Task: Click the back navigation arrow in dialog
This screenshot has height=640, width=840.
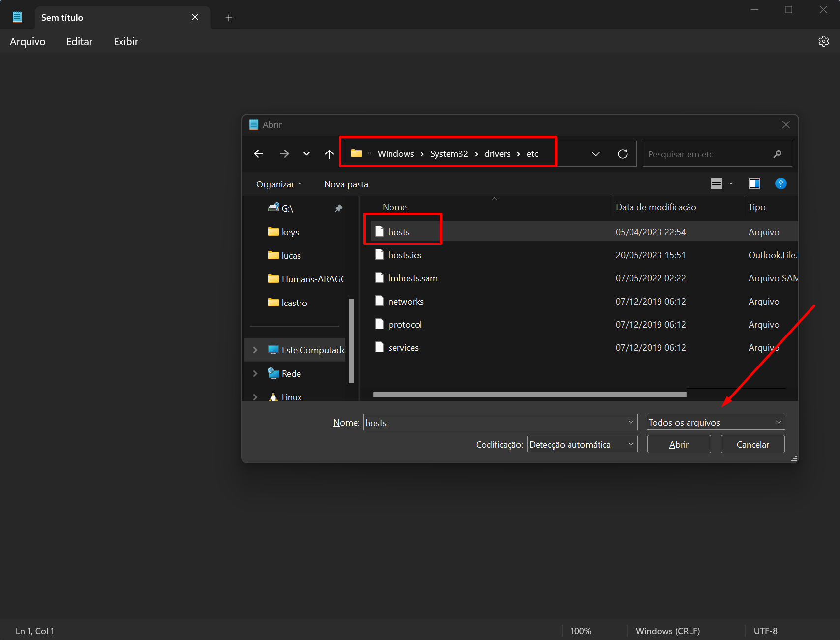Action: [258, 154]
